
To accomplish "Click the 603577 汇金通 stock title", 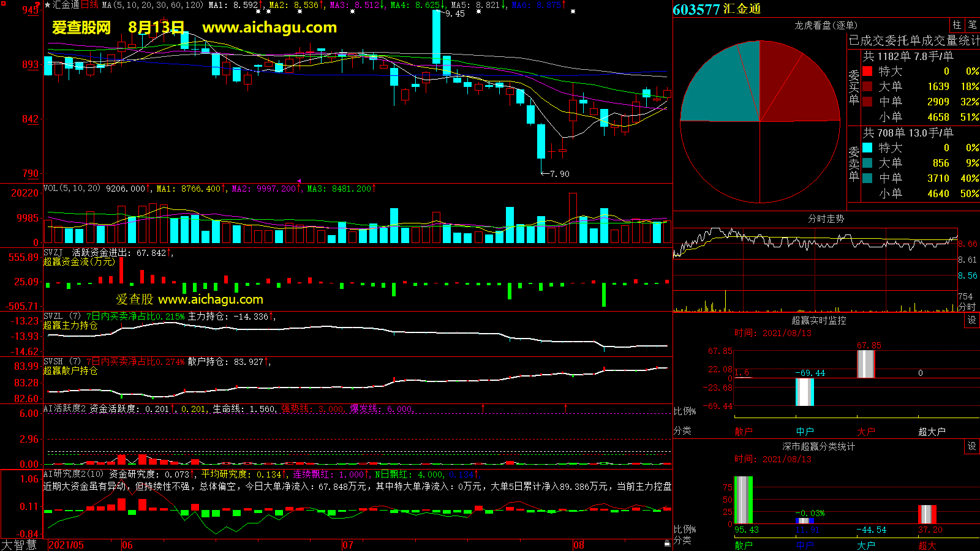I will pos(717,9).
